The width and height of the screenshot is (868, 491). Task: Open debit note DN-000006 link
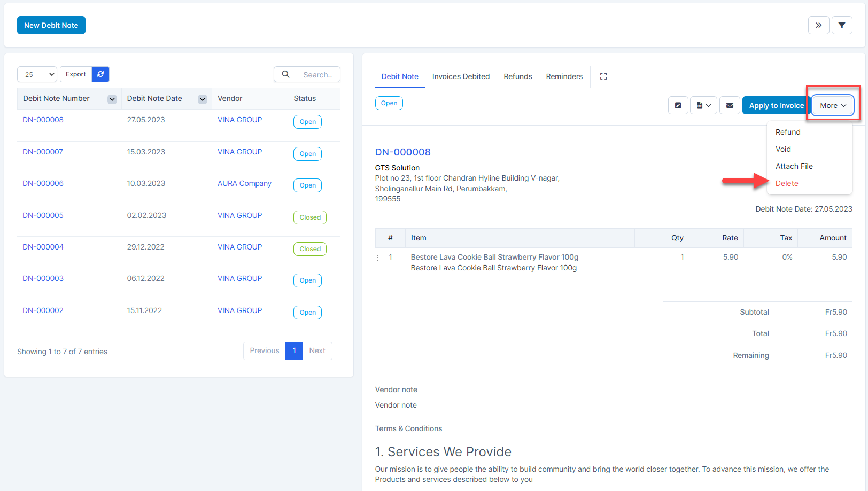click(x=43, y=183)
